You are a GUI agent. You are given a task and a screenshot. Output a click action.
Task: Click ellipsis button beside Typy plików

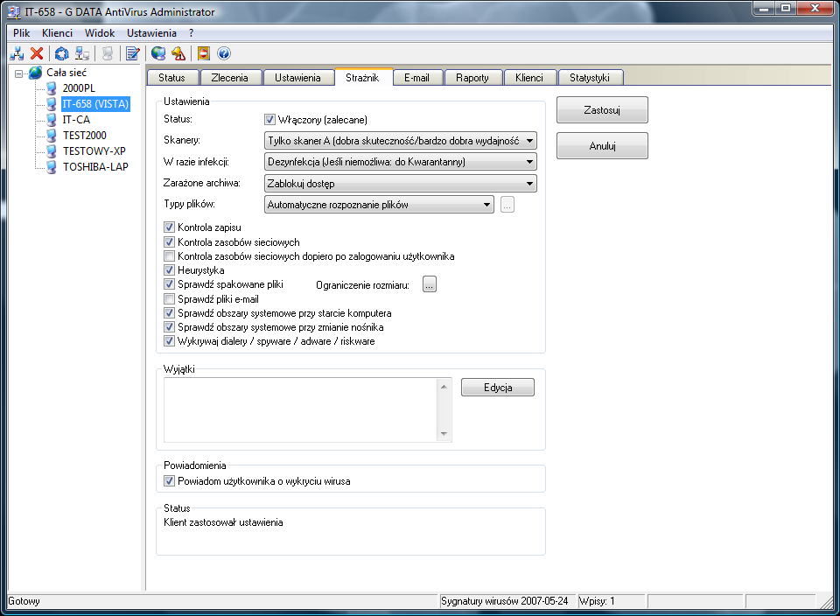click(x=507, y=205)
